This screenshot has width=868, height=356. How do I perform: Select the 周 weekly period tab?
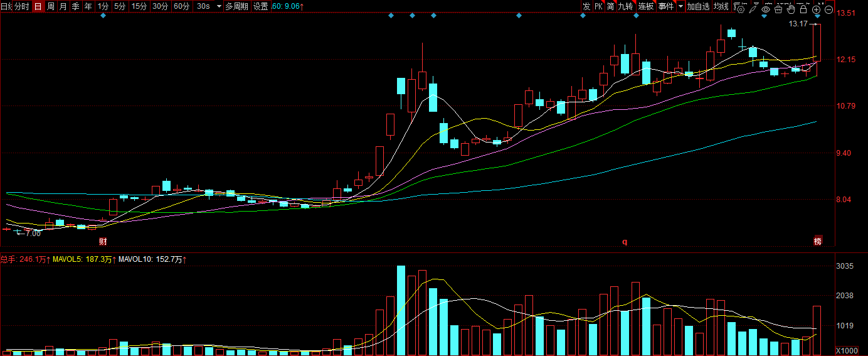click(51, 6)
